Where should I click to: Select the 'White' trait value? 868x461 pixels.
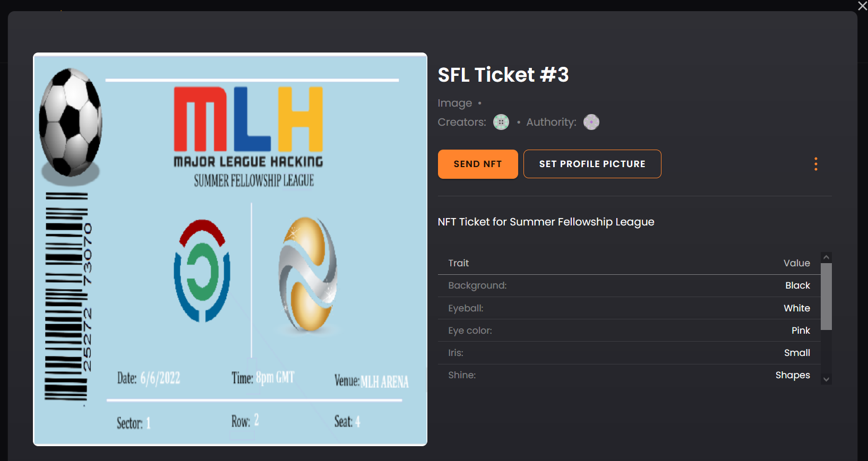(797, 308)
